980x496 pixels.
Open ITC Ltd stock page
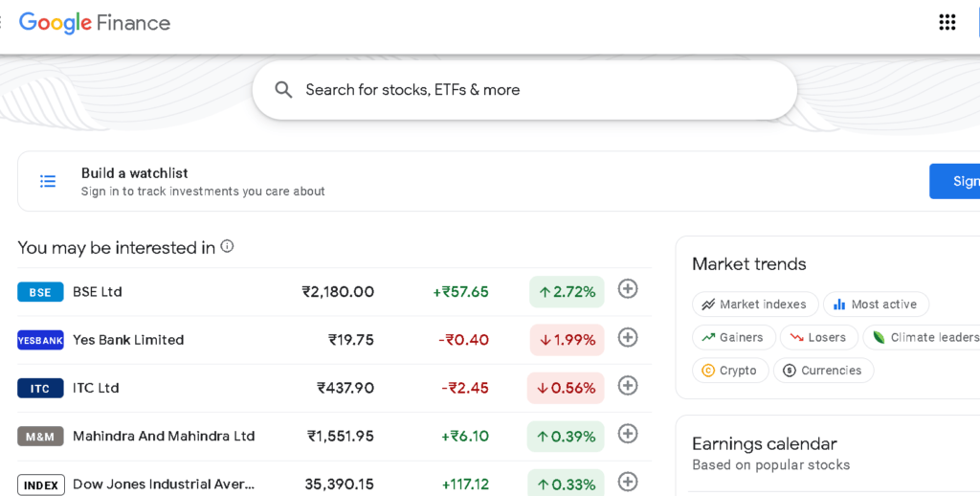pyautogui.click(x=96, y=389)
